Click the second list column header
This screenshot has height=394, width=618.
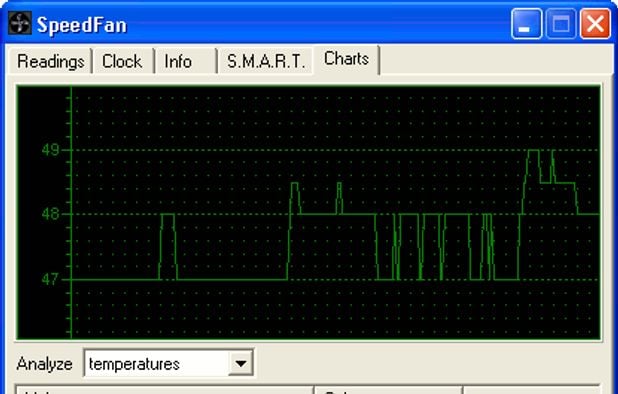[x=388, y=390]
